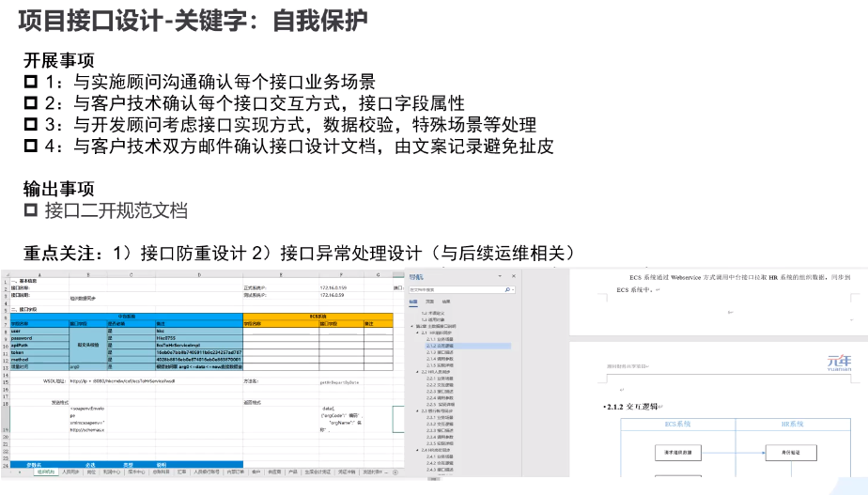Image resolution: width=868 pixels, height=495 pixels.
Task: Select the 2.2.3 heading in the navigation tree
Action: [x=440, y=391]
